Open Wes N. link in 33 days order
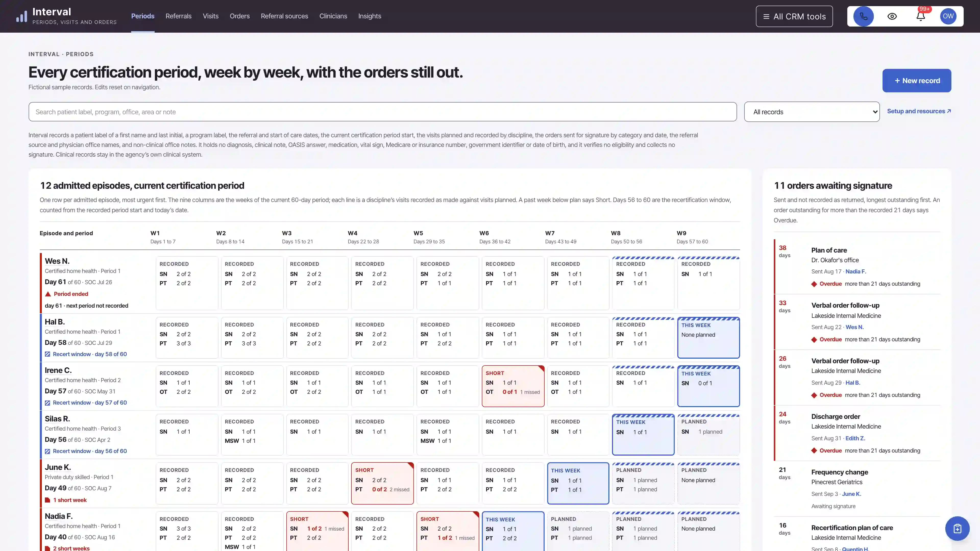 coord(854,327)
